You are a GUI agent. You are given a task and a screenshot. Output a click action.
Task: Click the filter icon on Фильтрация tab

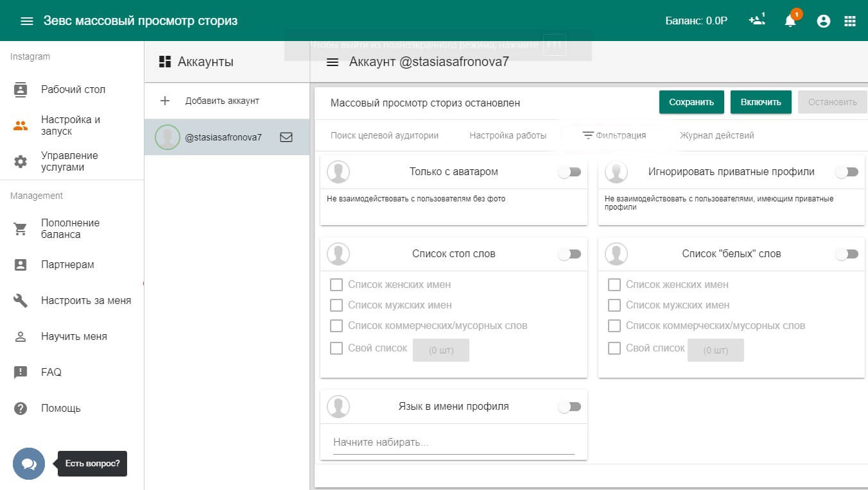tap(587, 135)
